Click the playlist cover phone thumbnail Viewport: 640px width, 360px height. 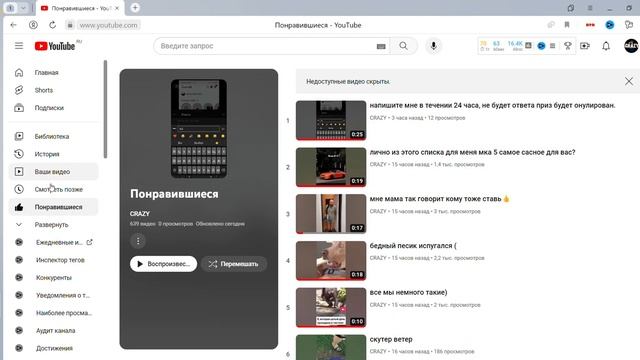pos(199,129)
